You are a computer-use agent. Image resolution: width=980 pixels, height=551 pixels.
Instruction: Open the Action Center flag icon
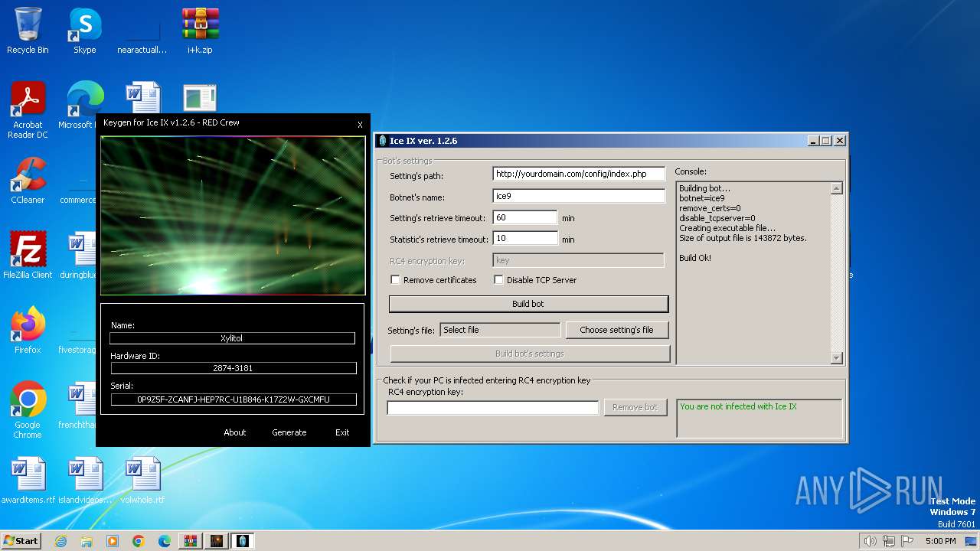point(907,541)
